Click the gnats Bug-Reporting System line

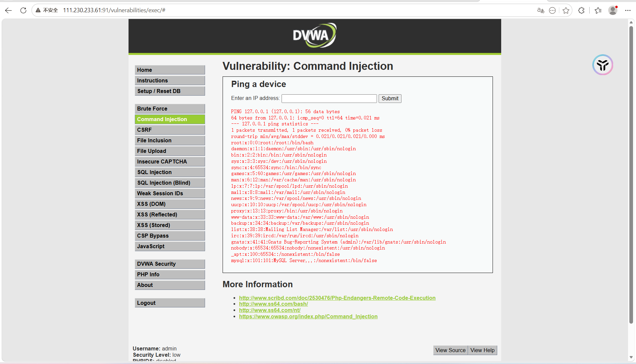339,242
